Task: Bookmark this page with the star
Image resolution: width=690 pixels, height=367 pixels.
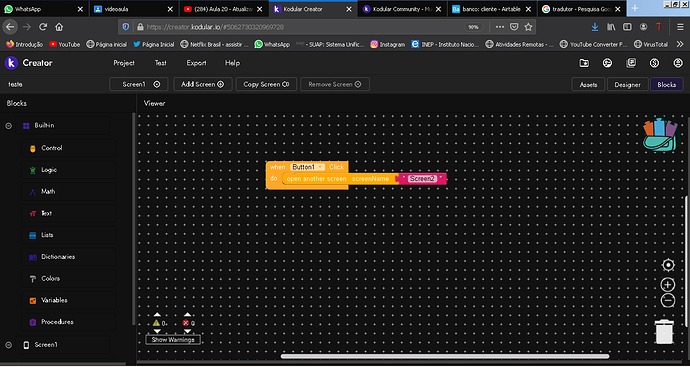Action: (x=529, y=27)
